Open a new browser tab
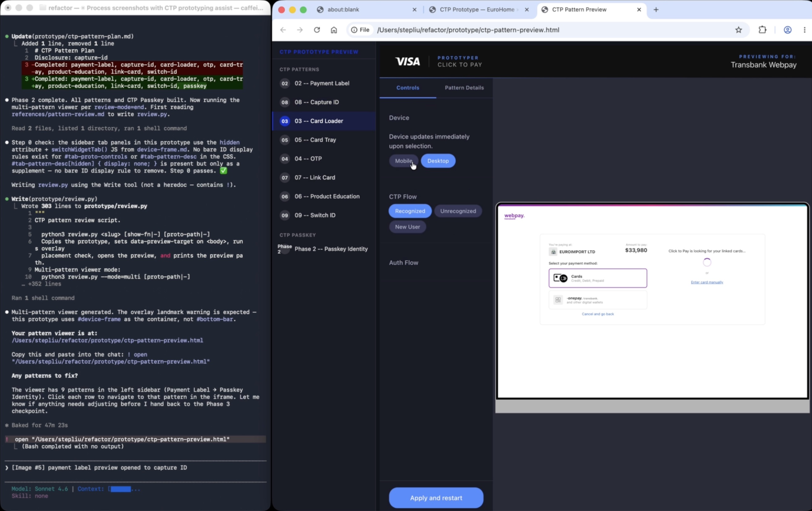Viewport: 812px width, 511px height. click(x=656, y=10)
